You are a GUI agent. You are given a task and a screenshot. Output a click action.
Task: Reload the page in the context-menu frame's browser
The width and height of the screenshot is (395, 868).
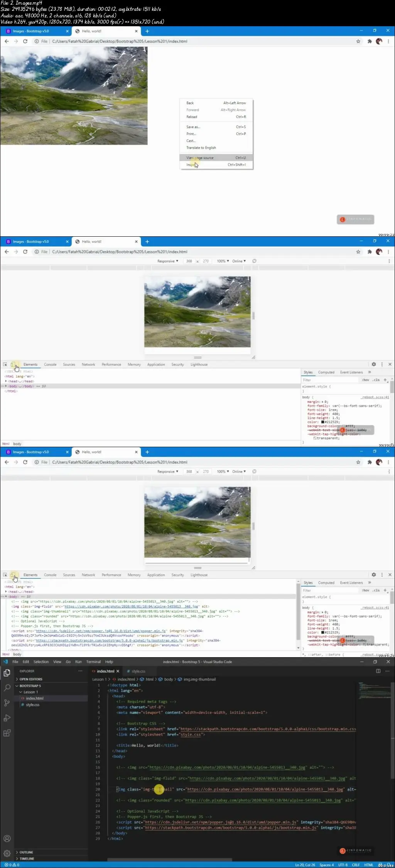25,41
